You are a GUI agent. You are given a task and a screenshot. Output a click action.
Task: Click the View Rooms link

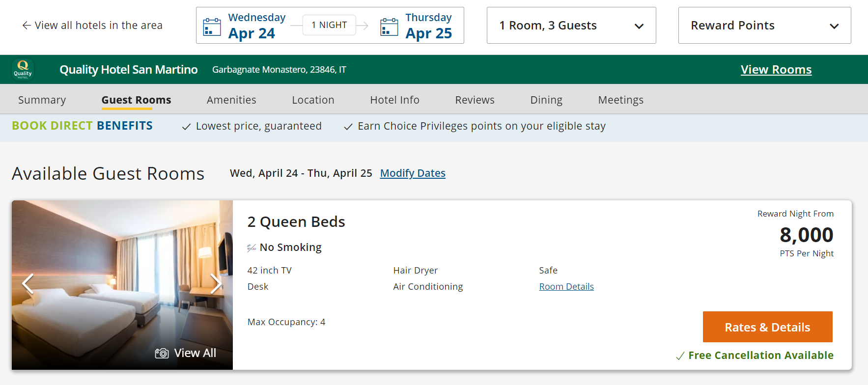click(x=776, y=70)
